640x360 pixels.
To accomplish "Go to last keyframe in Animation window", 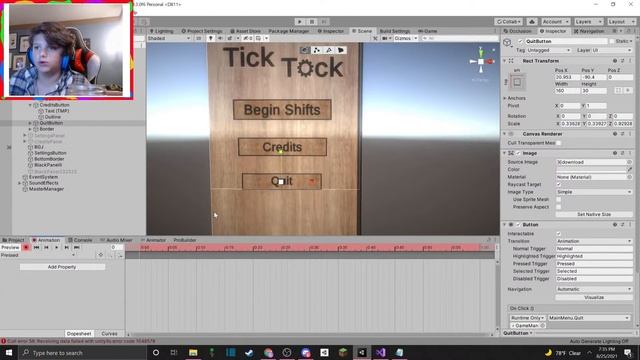I will 76,247.
